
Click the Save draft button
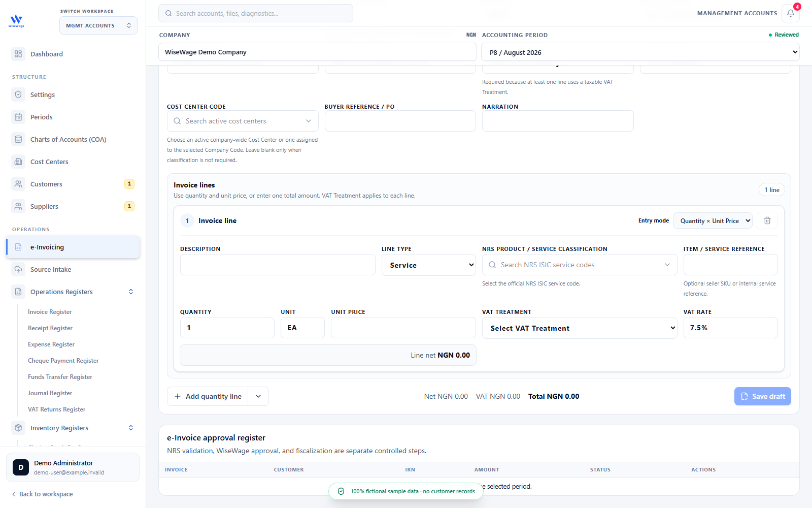coord(763,396)
